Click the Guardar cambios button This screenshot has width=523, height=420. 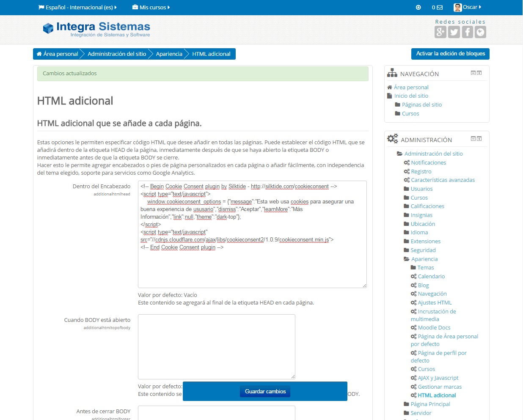point(265,391)
